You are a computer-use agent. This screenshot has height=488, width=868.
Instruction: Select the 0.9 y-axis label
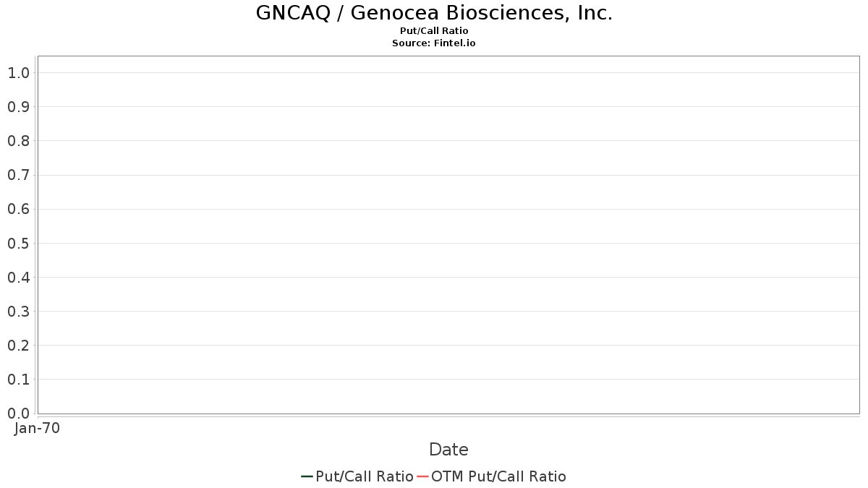click(x=18, y=106)
